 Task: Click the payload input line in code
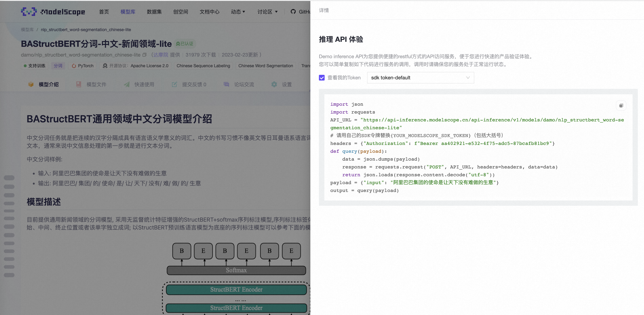pyautogui.click(x=415, y=183)
